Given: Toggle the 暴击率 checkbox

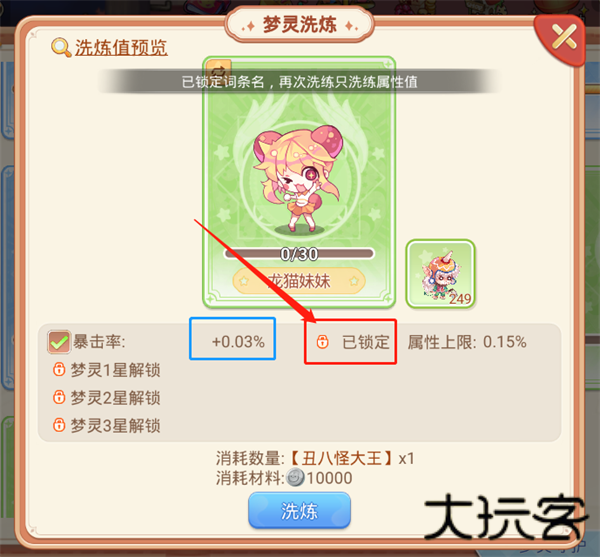Looking at the screenshot, I should tap(59, 341).
